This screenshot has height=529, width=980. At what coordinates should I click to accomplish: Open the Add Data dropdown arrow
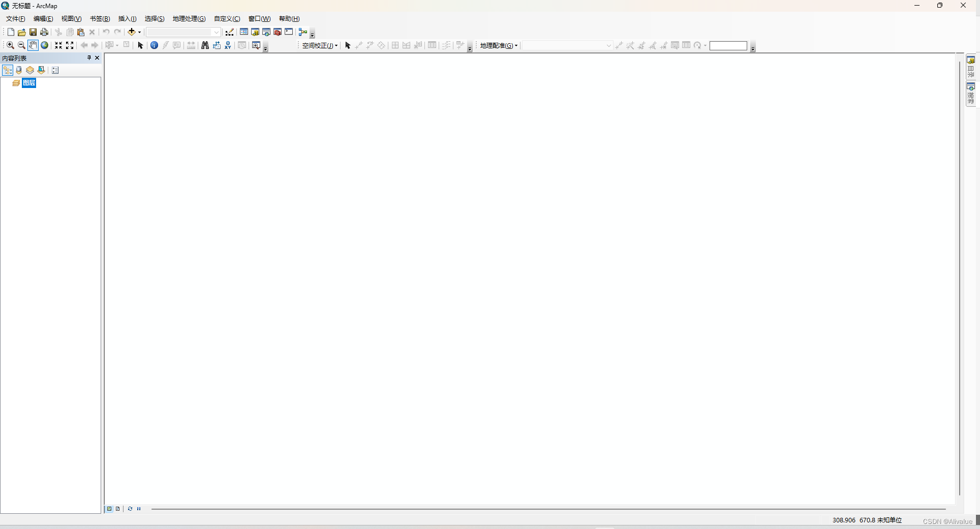(x=139, y=32)
